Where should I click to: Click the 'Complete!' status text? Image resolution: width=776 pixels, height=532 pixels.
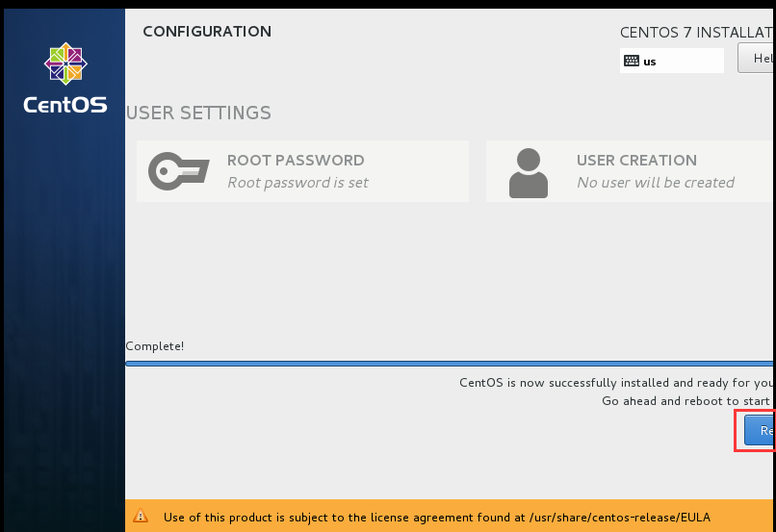[155, 346]
